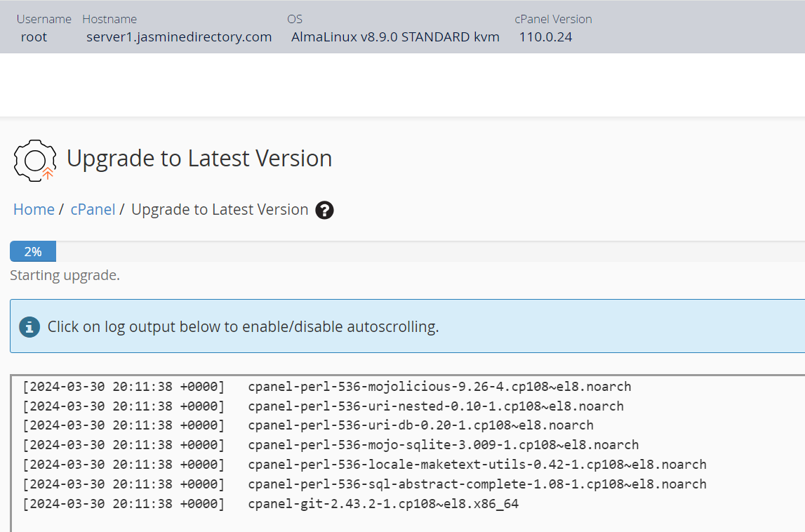Click the Starting upgrade status text
This screenshot has height=532, width=805.
[x=65, y=275]
